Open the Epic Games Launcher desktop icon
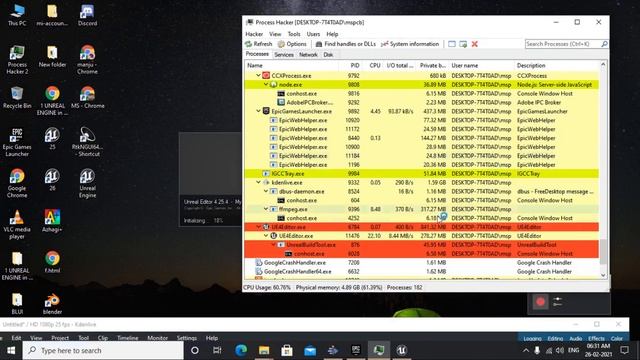The width and height of the screenshot is (640, 360). (x=16, y=142)
